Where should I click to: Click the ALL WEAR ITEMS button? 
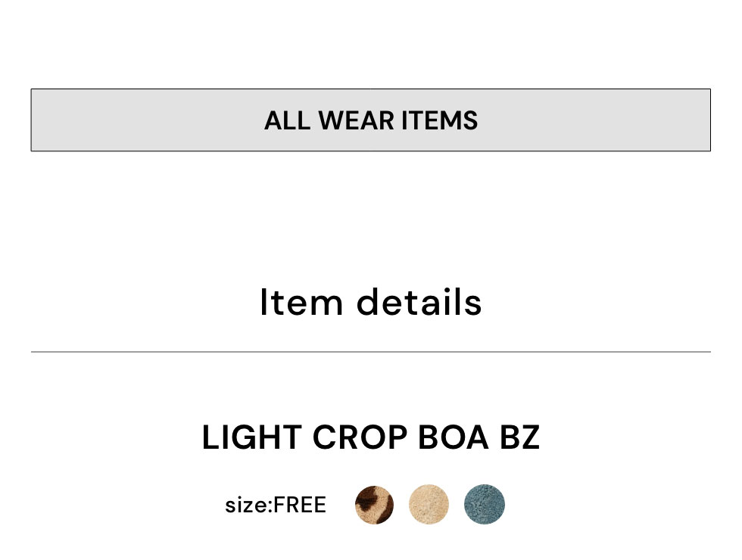[x=371, y=120]
